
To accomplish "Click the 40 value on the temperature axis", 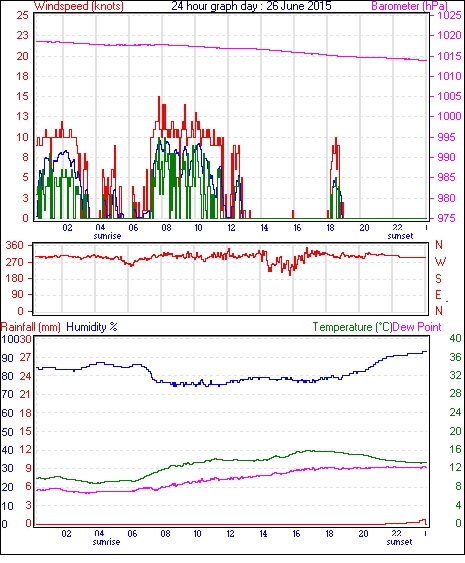I will pos(455,338).
